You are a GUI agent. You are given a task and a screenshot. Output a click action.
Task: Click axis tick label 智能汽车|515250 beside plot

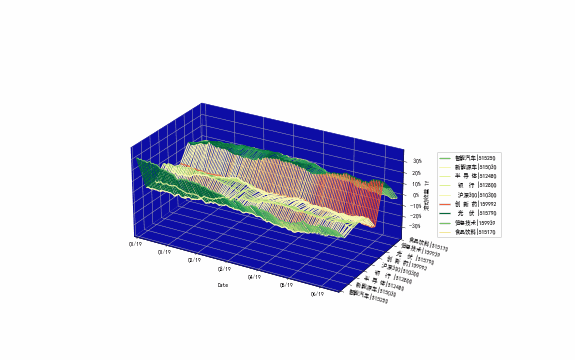coord(368,297)
